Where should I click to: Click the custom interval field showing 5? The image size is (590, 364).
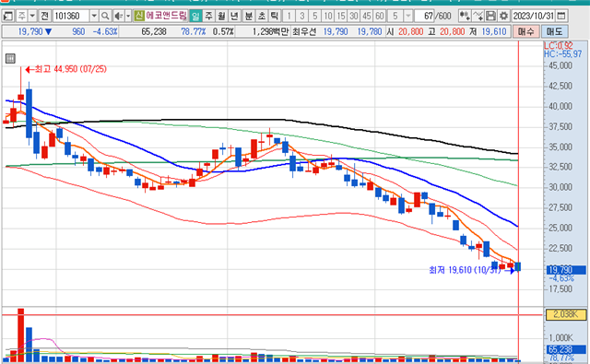395,16
